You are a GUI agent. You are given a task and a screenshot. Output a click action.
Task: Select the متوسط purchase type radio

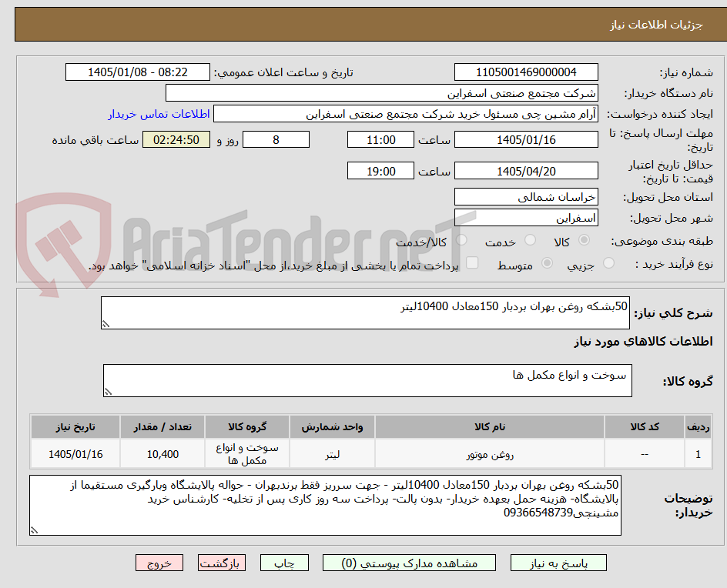tap(547, 262)
